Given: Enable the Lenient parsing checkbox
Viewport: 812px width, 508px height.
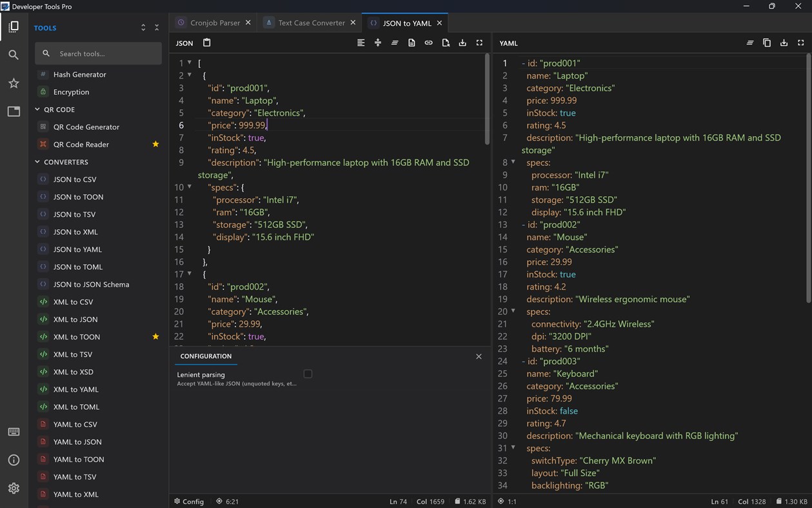Looking at the screenshot, I should pos(308,374).
